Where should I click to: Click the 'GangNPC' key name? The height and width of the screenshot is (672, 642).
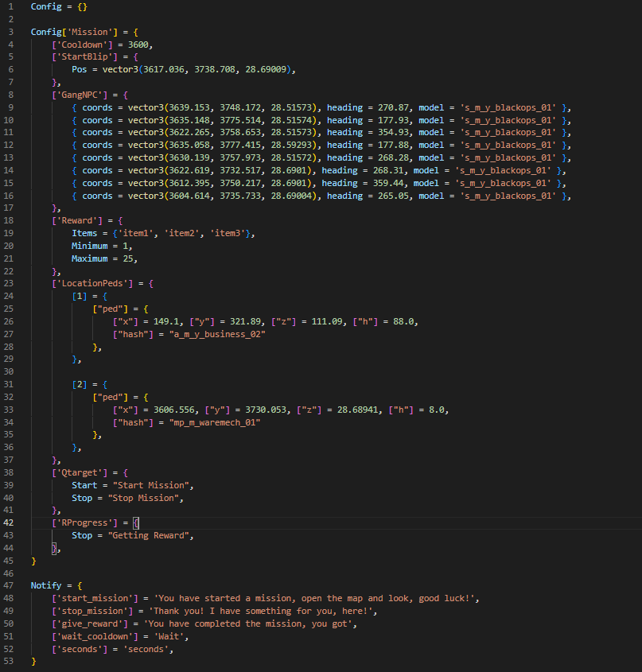(x=80, y=94)
